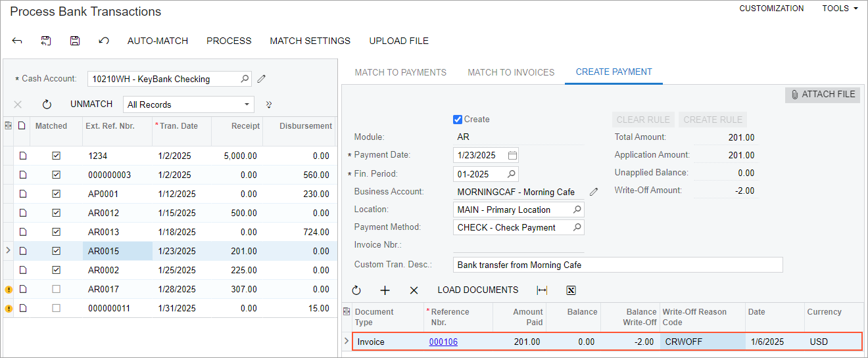Screen dimensions: 868x358
Task: Refresh the bank transactions list
Action: [x=47, y=104]
